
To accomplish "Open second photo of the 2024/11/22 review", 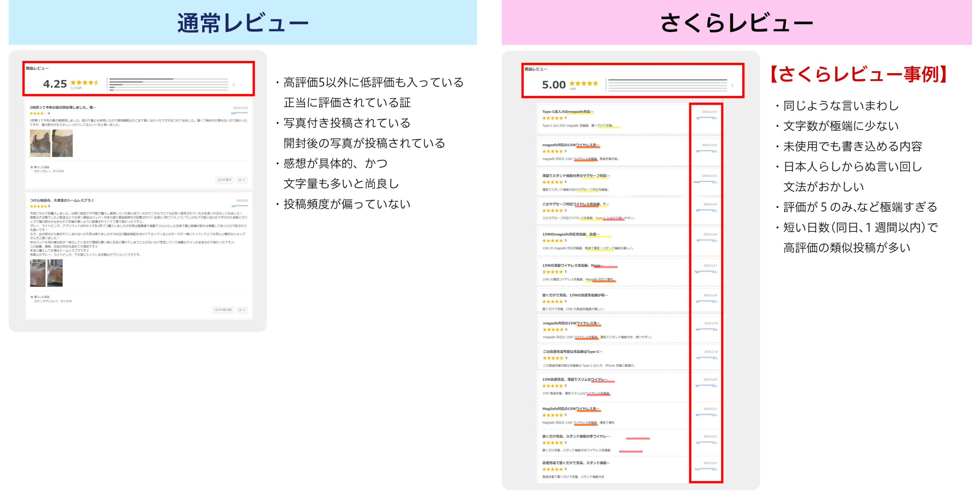I will 62,143.
